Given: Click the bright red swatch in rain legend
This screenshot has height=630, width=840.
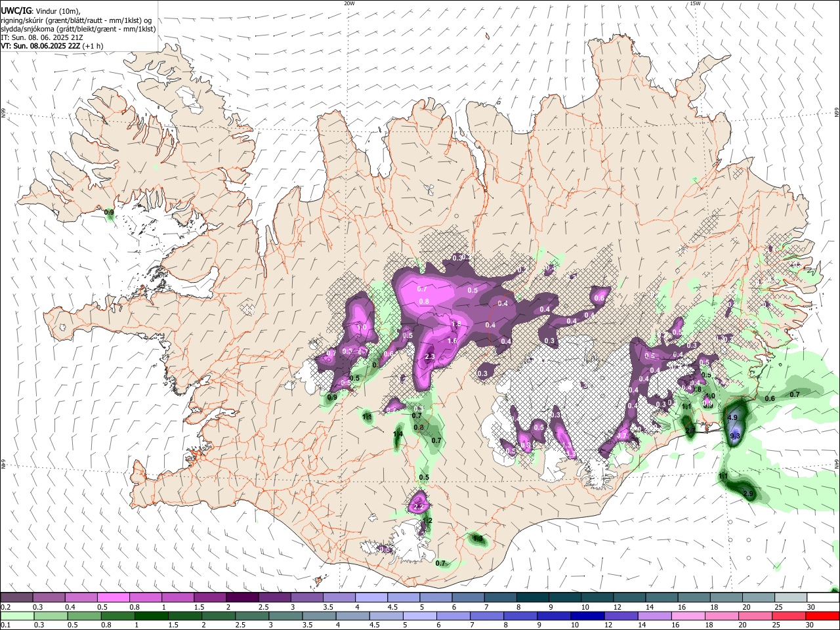Looking at the screenshot, I should point(823,616).
